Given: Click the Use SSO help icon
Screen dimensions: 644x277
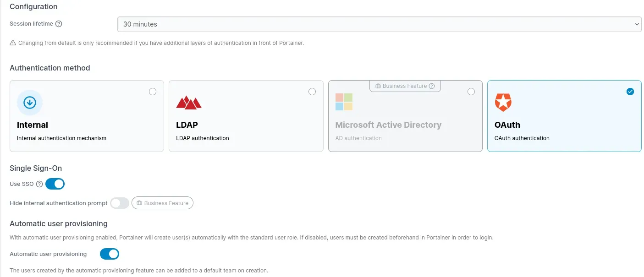Looking at the screenshot, I should 39,184.
